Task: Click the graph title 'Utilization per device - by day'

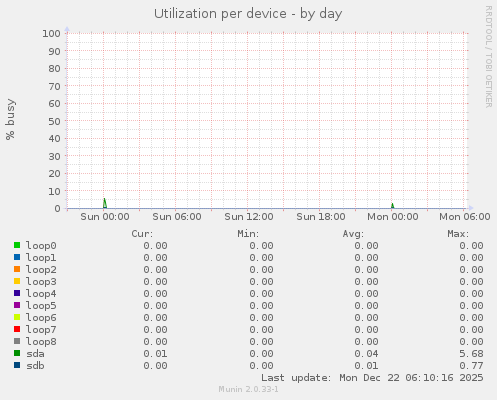Action: [x=248, y=14]
